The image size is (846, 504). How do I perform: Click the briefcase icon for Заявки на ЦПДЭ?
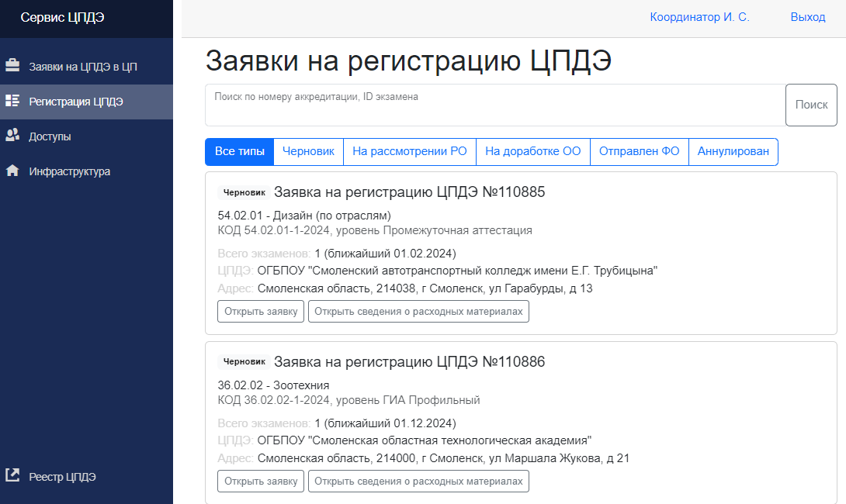[x=12, y=66]
